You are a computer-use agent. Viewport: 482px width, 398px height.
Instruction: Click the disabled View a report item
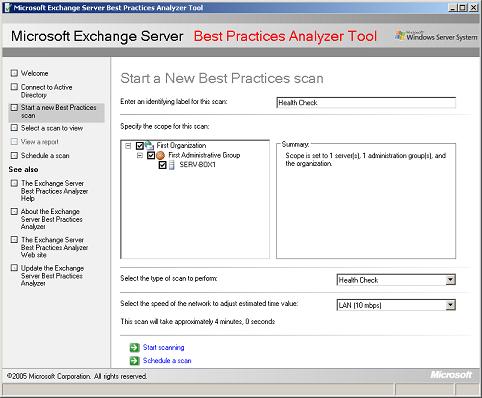click(x=39, y=142)
